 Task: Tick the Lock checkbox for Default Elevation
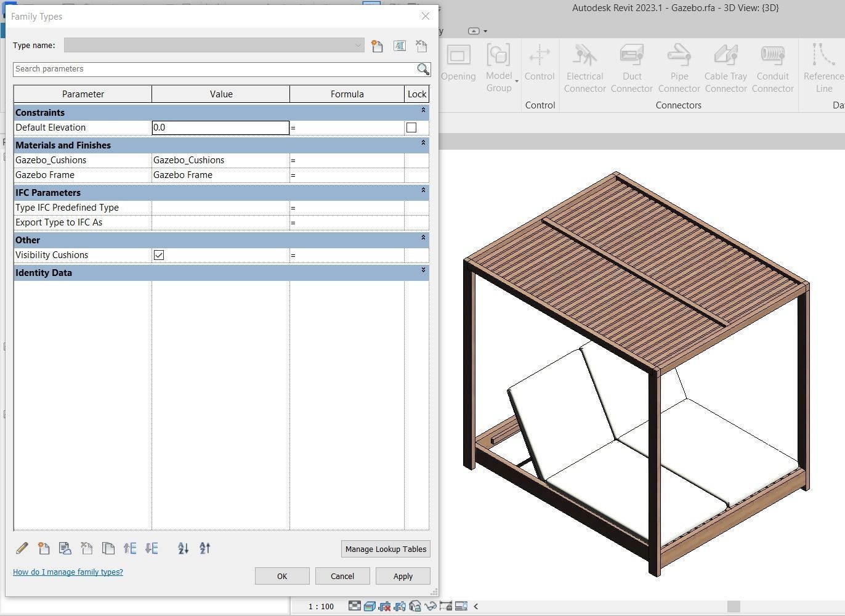pyautogui.click(x=411, y=128)
